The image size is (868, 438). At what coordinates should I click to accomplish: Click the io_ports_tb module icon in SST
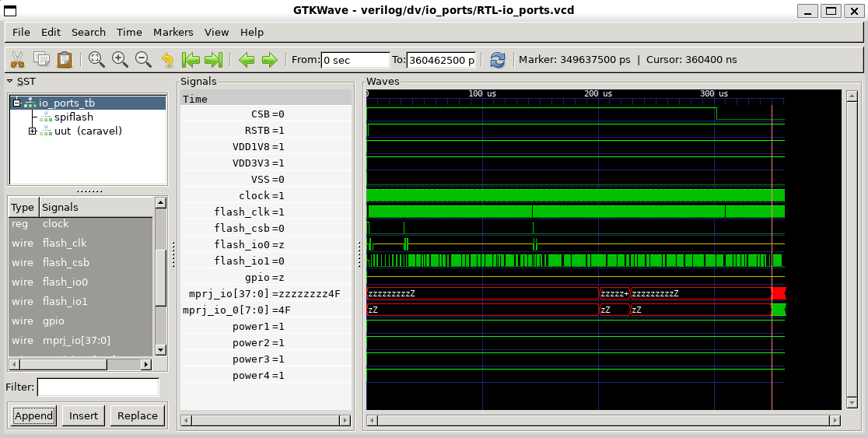30,103
